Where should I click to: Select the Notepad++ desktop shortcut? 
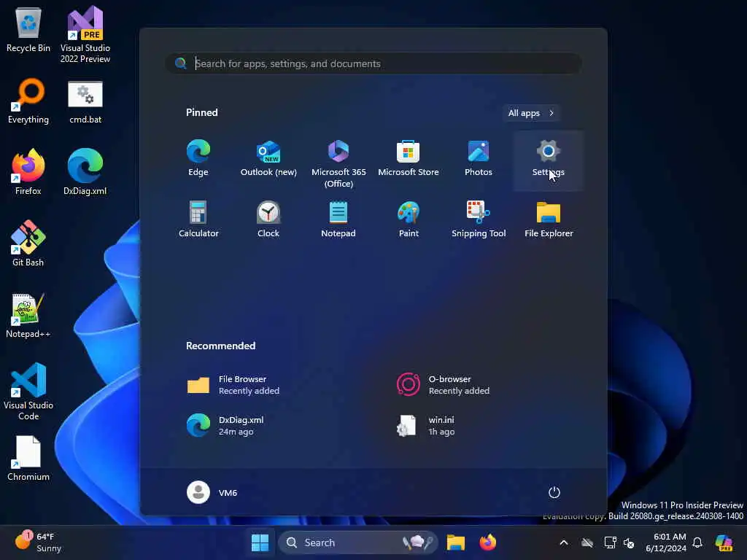pos(28,315)
